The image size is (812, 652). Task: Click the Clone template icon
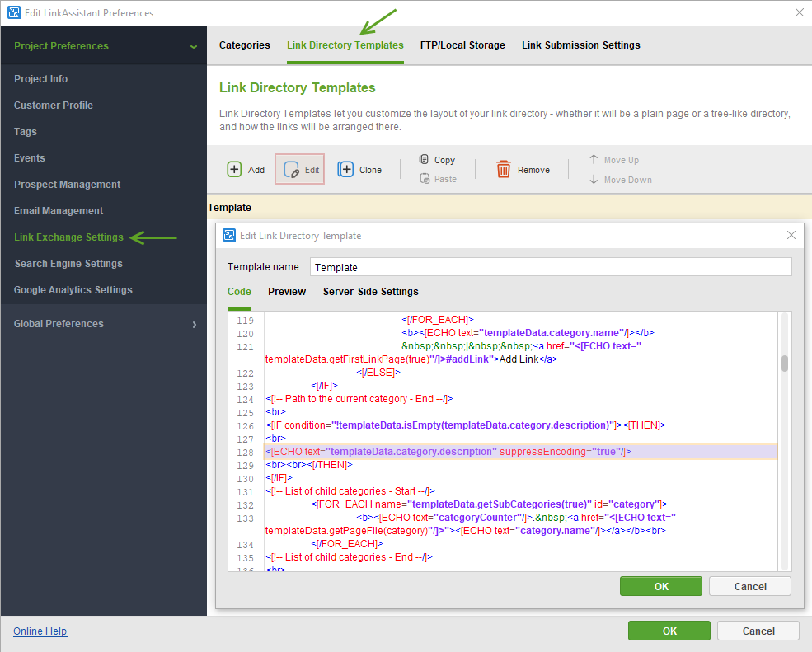tap(345, 169)
